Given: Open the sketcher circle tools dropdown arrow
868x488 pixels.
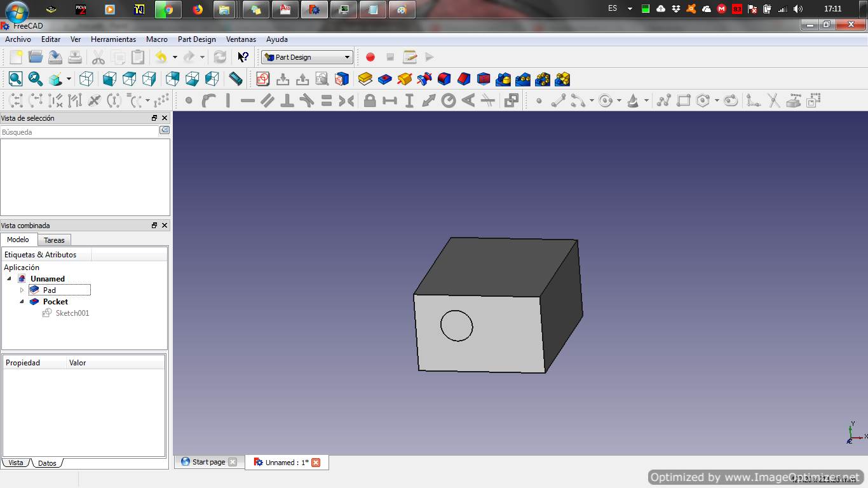Looking at the screenshot, I should pos(619,100).
